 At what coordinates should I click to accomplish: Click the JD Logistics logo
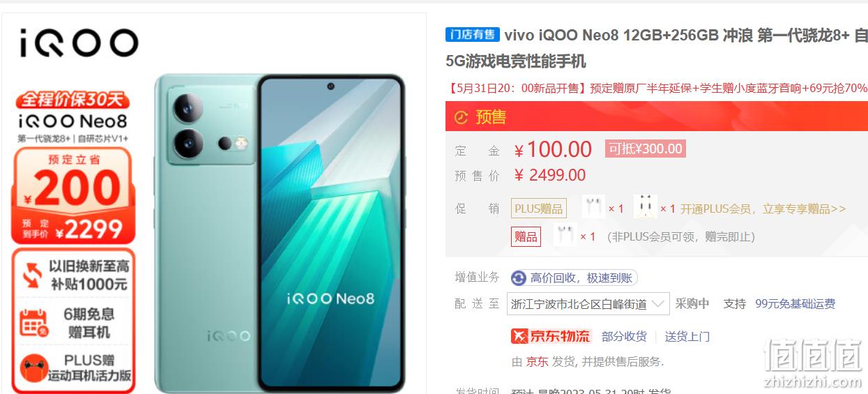(x=551, y=336)
